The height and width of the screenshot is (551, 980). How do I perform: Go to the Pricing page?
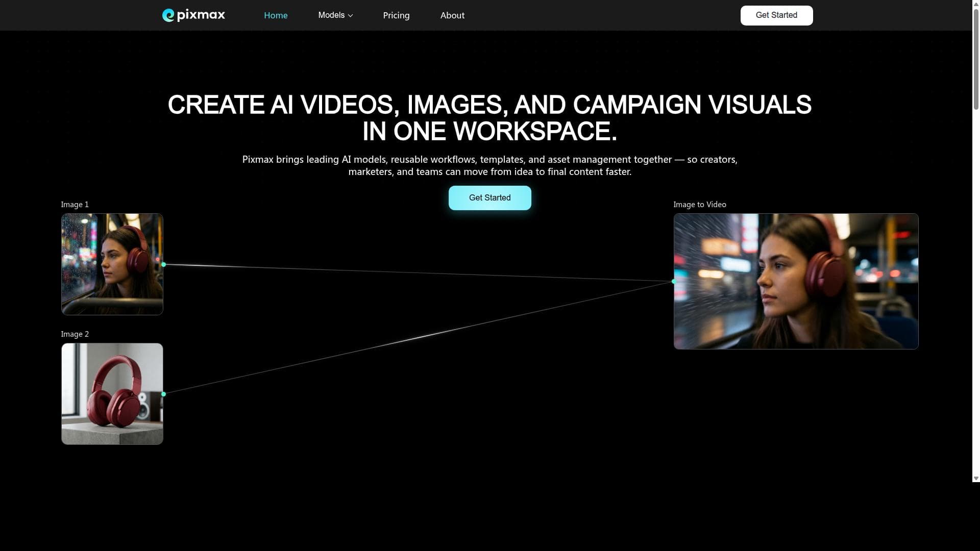coord(396,15)
